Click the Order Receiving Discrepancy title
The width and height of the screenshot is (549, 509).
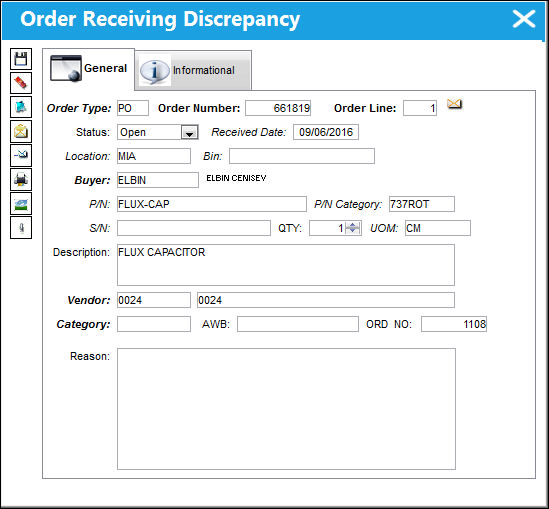160,19
